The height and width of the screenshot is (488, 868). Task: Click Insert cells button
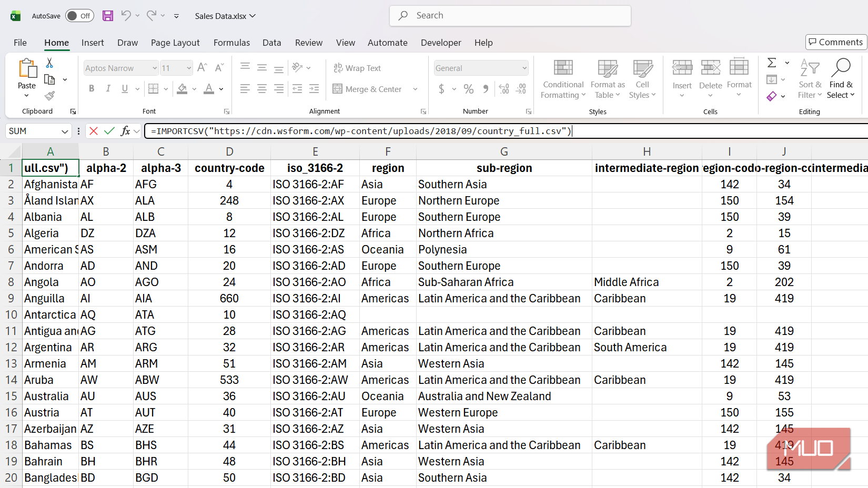coord(682,79)
